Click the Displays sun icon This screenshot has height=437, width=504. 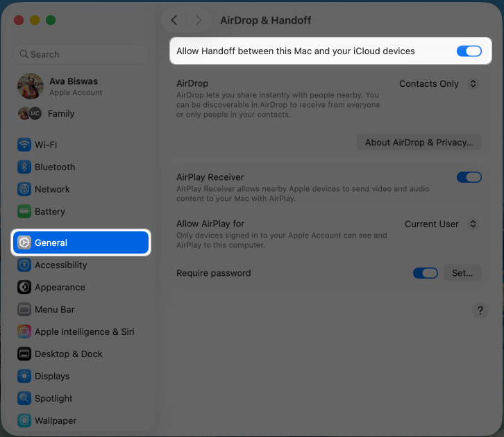tap(24, 376)
